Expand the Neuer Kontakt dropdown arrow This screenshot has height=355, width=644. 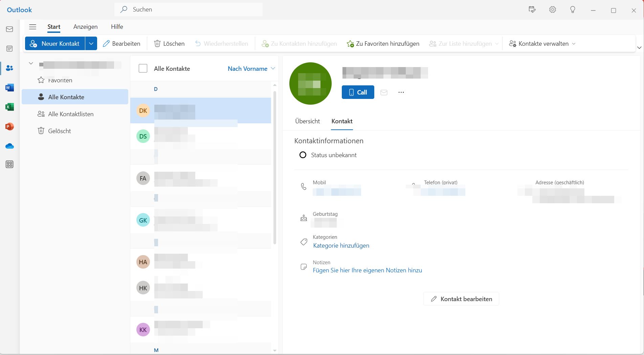point(91,44)
